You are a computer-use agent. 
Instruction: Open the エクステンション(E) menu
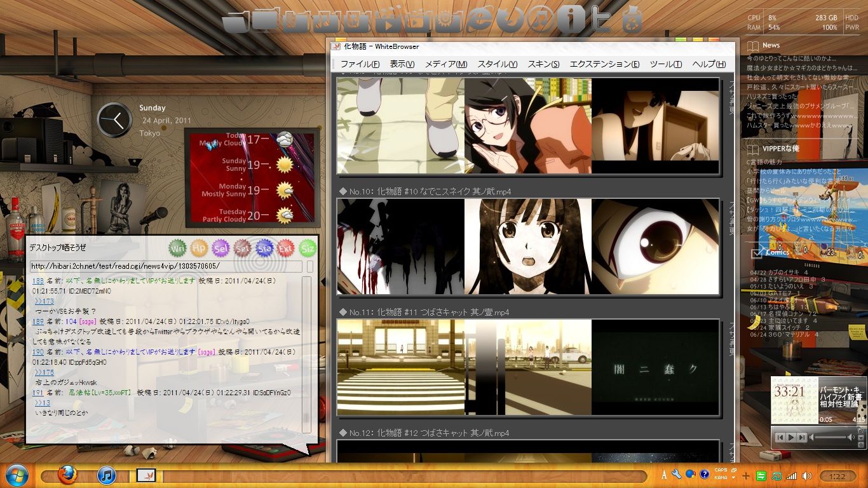click(604, 64)
